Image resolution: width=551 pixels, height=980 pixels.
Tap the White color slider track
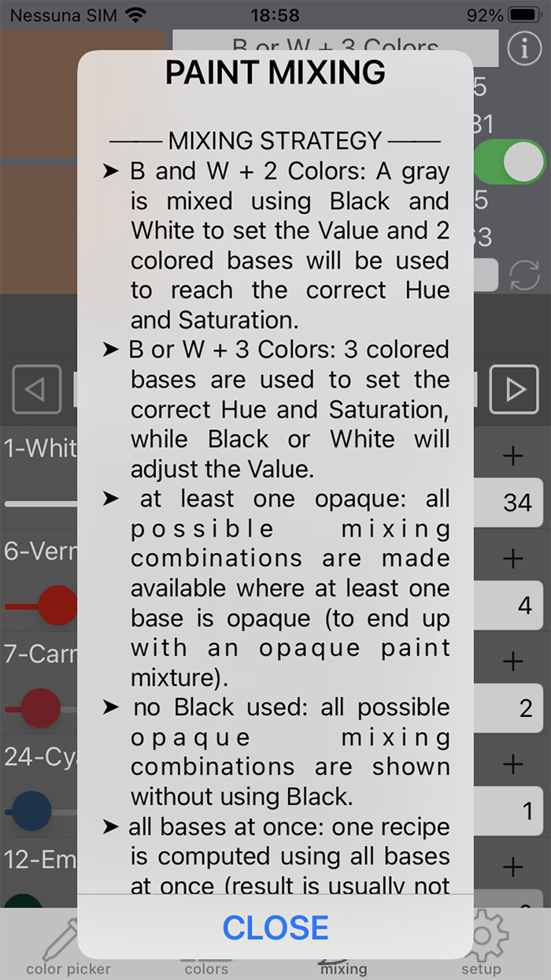click(39, 503)
